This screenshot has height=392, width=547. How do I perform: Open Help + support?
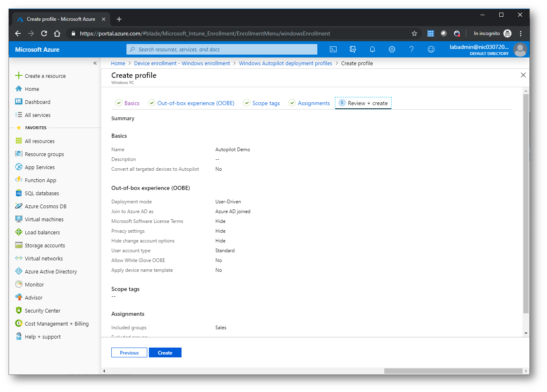click(x=42, y=337)
